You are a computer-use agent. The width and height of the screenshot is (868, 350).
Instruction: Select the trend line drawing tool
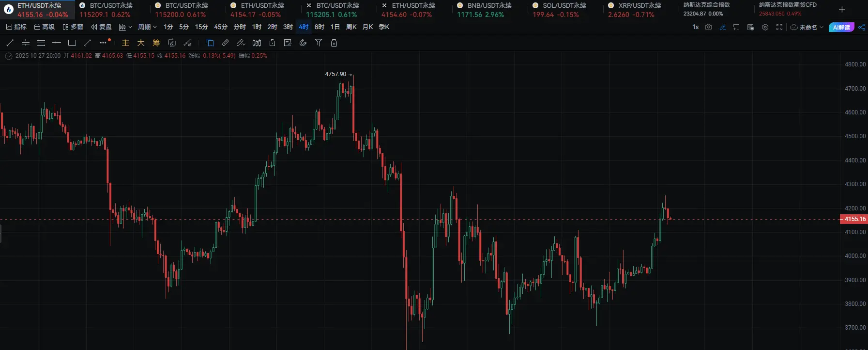coord(10,43)
